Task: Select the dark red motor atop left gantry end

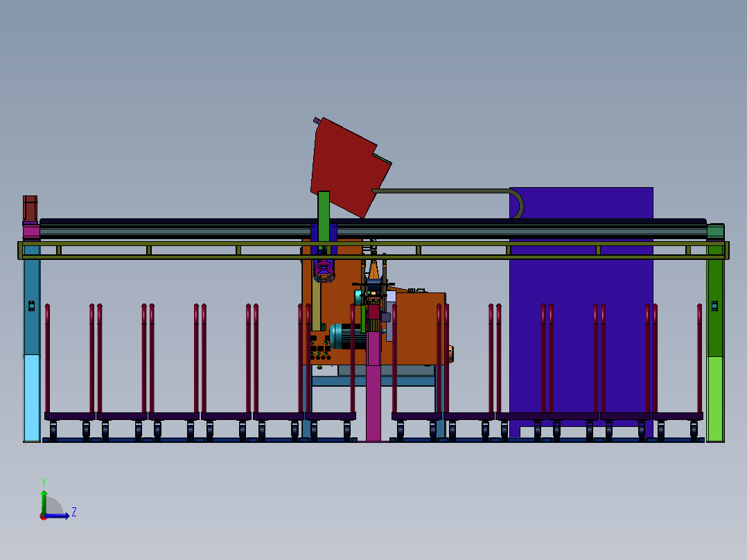Action: coord(30,209)
